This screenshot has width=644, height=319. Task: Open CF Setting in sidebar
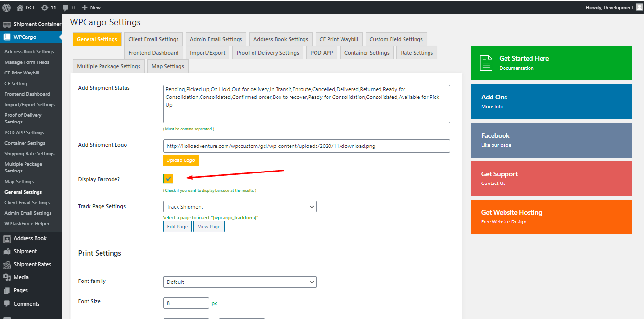pos(16,84)
